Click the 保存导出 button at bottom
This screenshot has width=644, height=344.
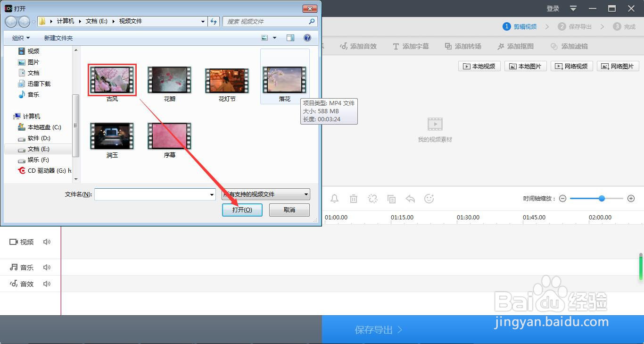(483, 330)
